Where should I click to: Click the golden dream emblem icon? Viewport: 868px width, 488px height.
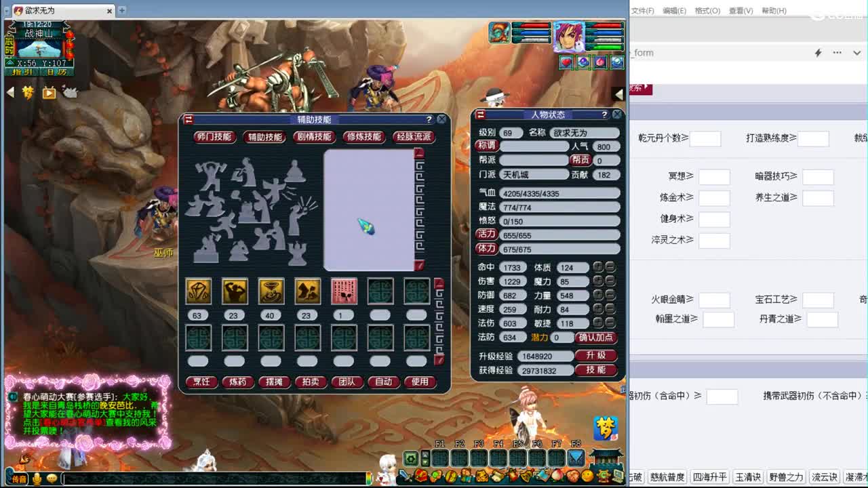click(x=28, y=93)
